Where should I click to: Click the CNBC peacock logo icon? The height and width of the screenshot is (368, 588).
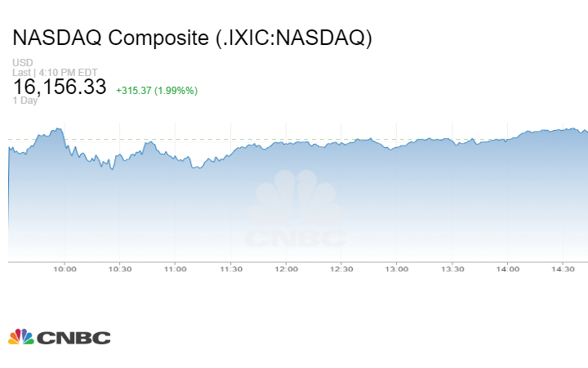click(21, 336)
